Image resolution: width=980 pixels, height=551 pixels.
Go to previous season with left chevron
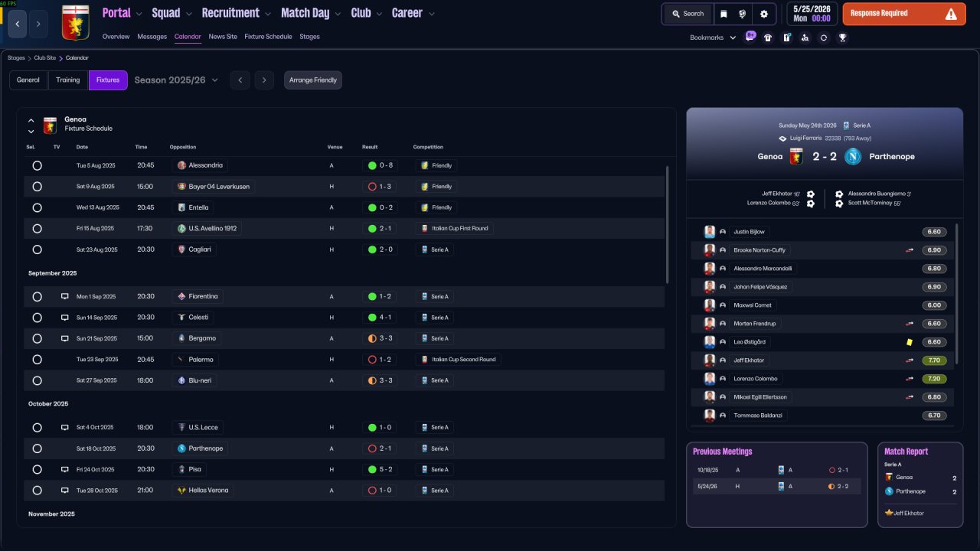240,80
